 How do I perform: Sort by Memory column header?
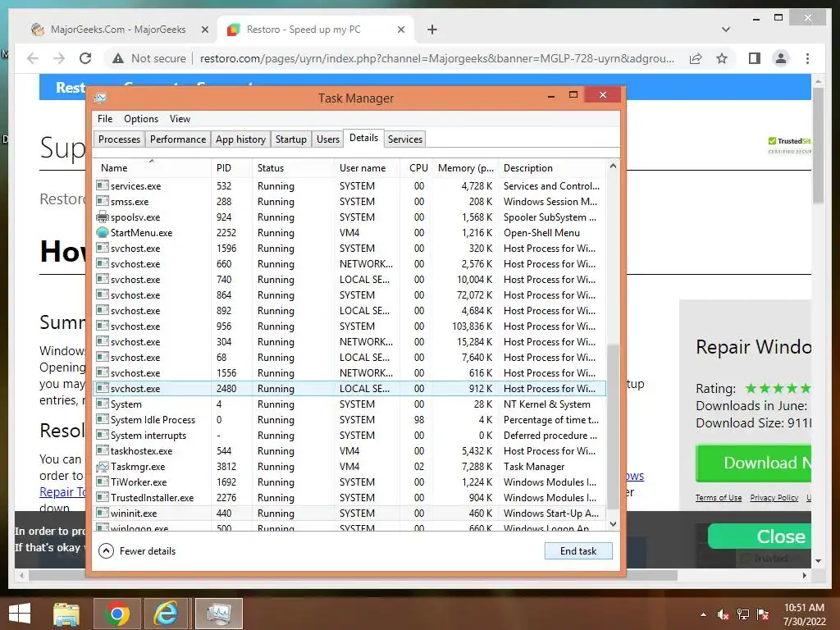[465, 167]
